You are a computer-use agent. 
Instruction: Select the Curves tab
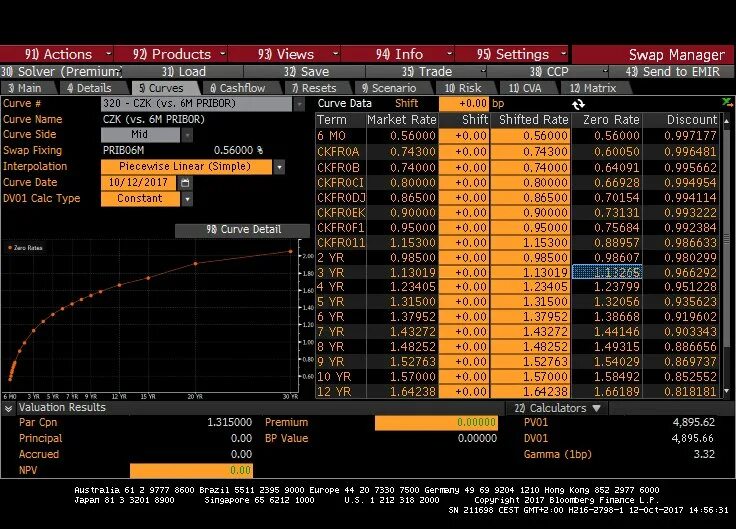click(x=162, y=88)
